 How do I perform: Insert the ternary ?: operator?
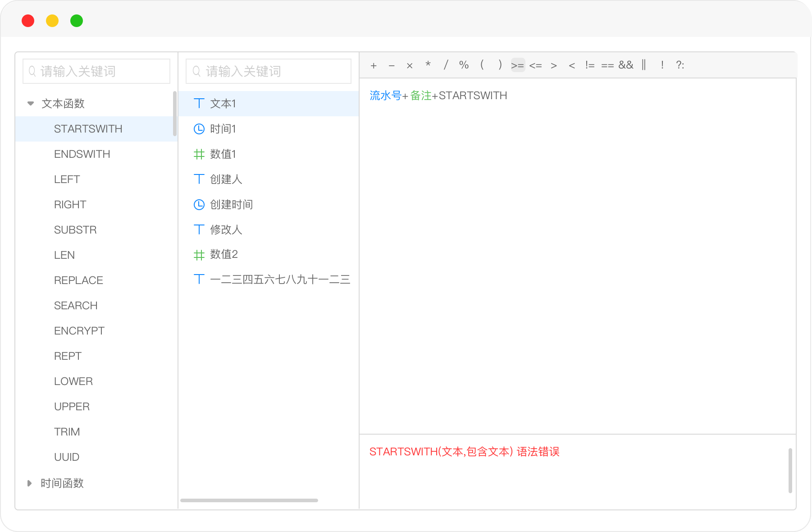pos(680,65)
